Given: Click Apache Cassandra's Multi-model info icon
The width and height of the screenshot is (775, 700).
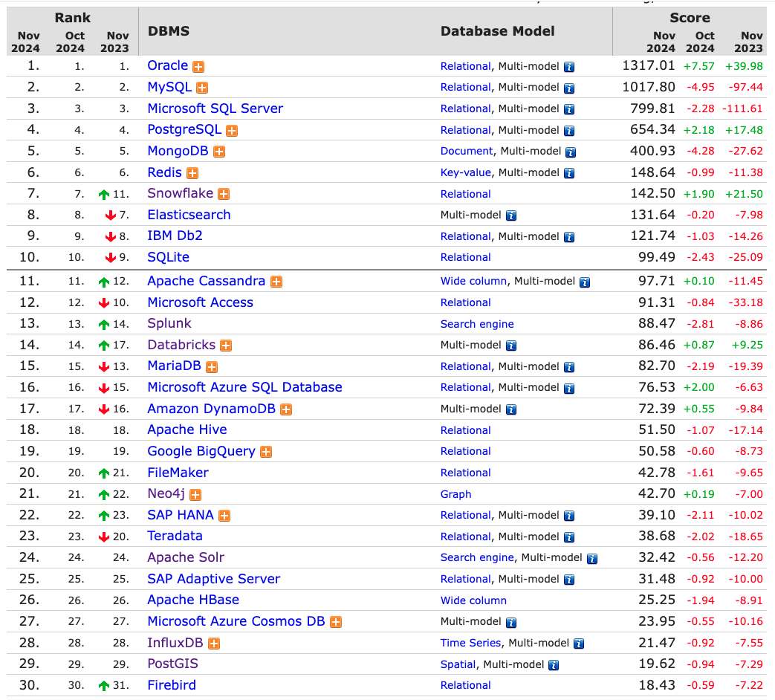Looking at the screenshot, I should click(x=584, y=282).
